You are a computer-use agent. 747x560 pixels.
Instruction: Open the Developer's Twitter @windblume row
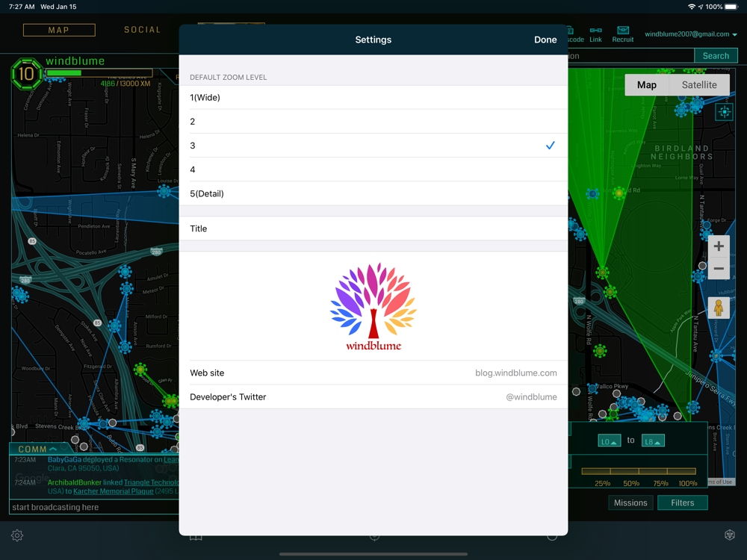(373, 396)
